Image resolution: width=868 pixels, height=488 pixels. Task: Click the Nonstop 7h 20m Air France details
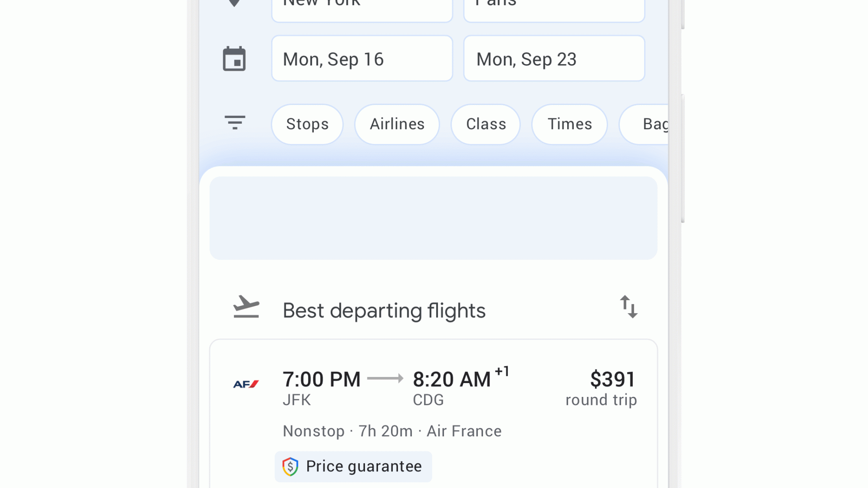pos(392,431)
